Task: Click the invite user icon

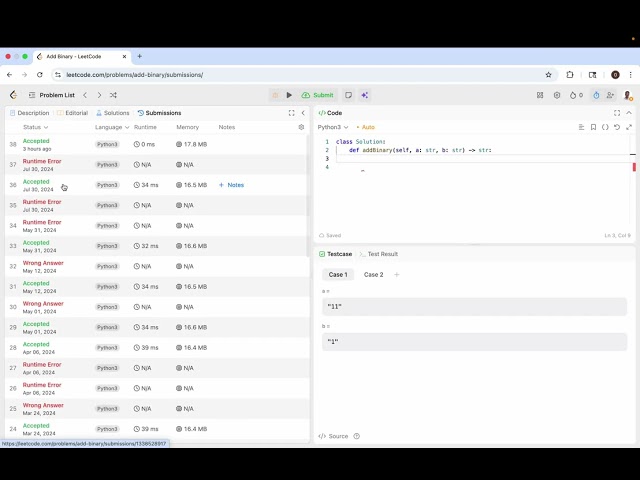Action: point(610,95)
